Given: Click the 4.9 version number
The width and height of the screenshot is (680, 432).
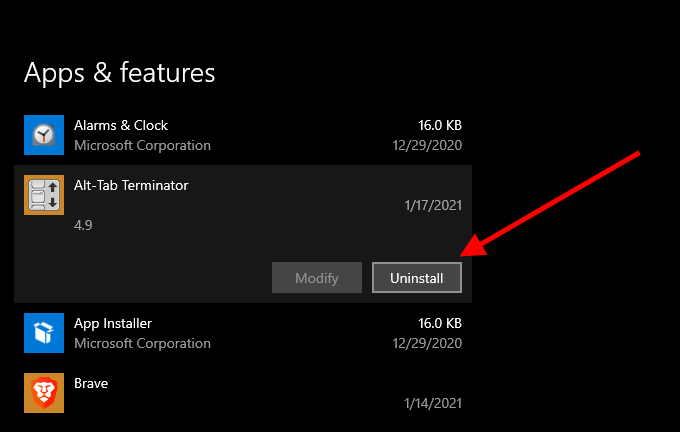Looking at the screenshot, I should pos(83,225).
